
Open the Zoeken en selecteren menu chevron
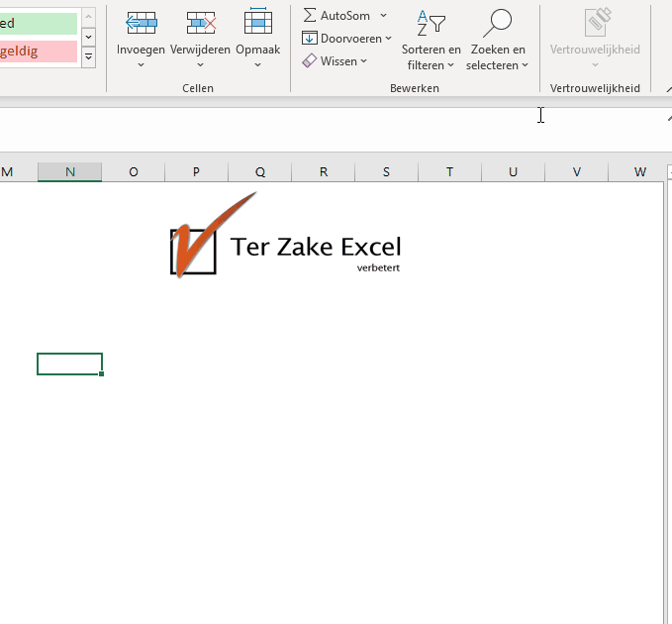525,65
